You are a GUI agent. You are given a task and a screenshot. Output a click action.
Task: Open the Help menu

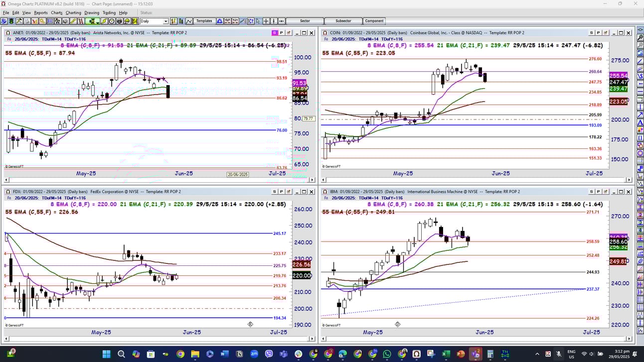(123, 12)
